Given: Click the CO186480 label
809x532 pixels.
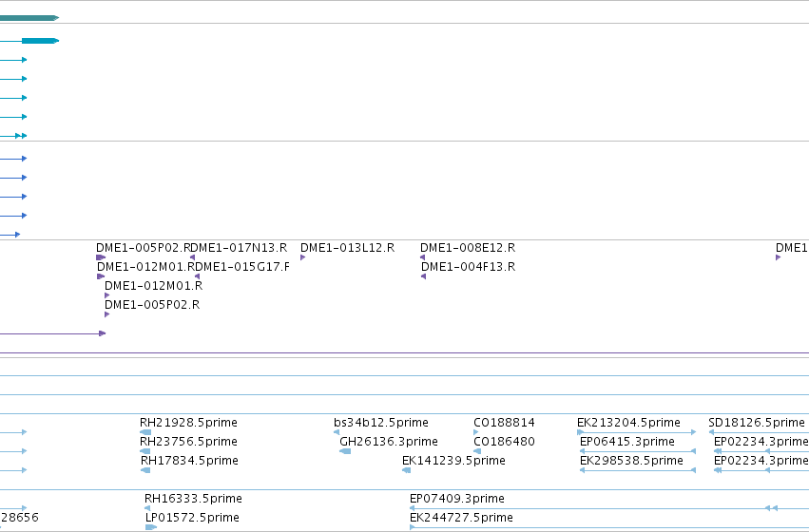Looking at the screenshot, I should (504, 442).
